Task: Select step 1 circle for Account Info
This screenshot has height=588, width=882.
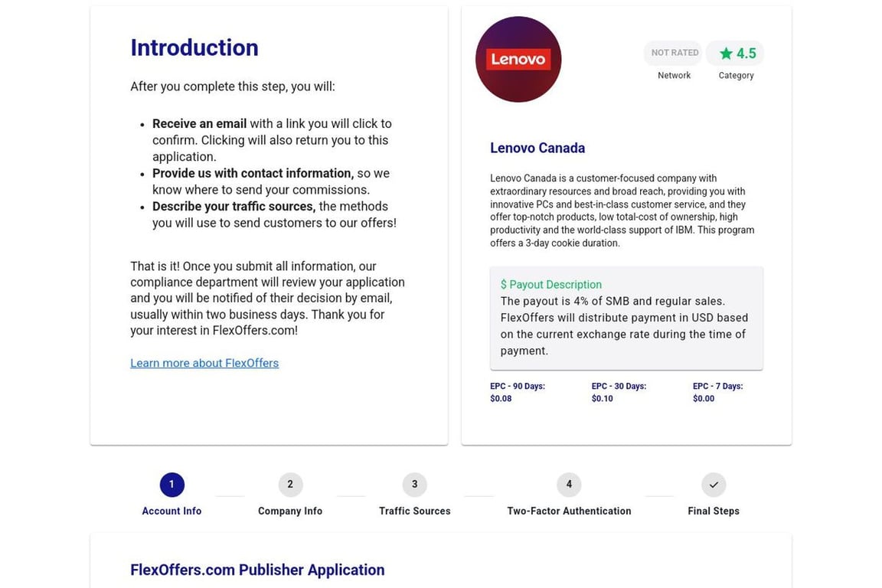Action: (171, 485)
